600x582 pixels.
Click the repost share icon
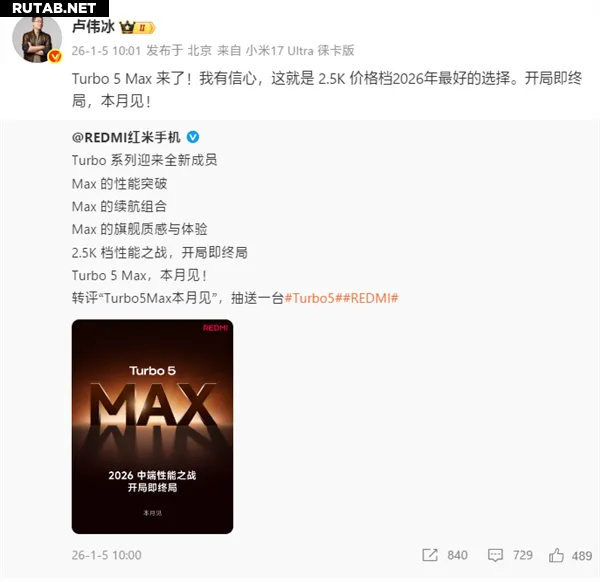click(x=430, y=555)
